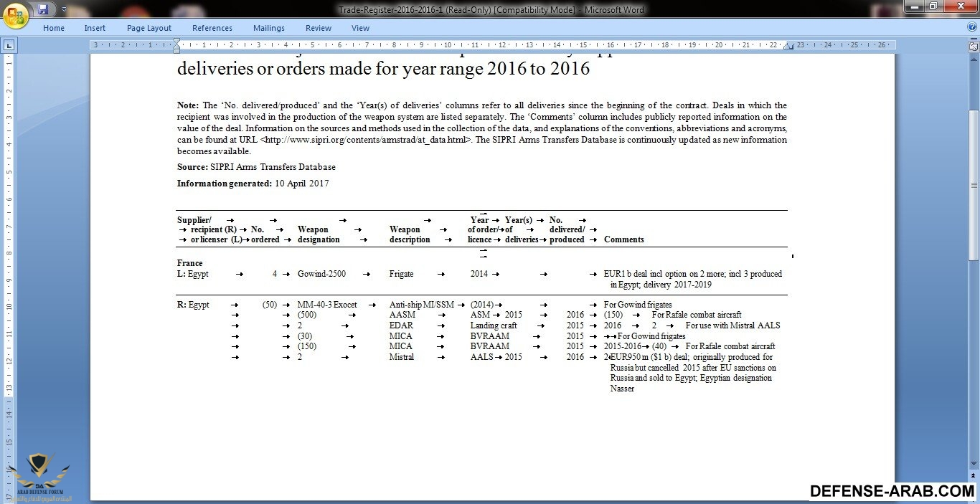The image size is (980, 504).
Task: Go to the Mailings tab
Action: pos(269,28)
